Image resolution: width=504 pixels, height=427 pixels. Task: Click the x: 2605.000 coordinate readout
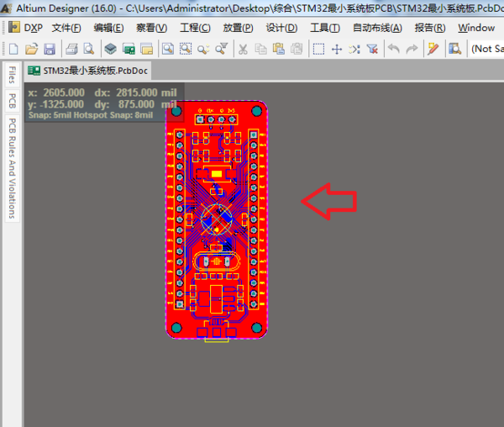56,93
